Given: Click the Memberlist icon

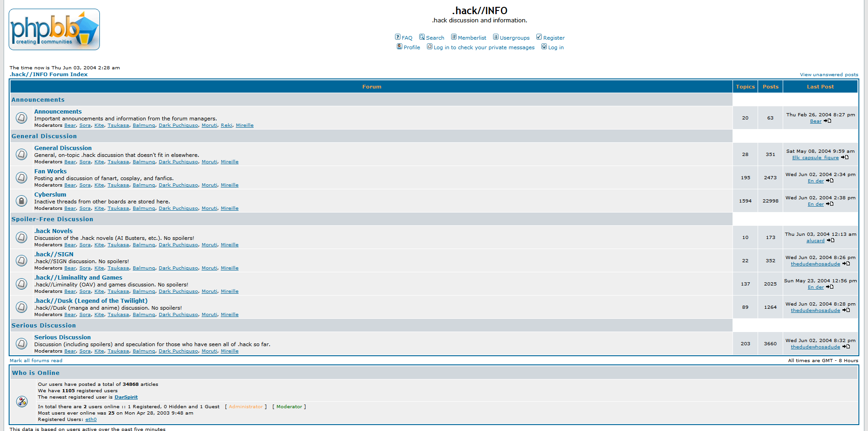Looking at the screenshot, I should 454,37.
